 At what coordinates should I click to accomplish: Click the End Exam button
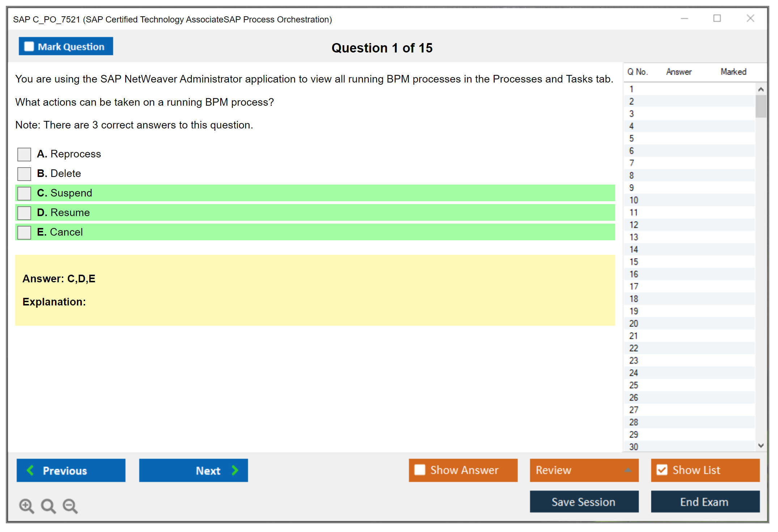[705, 502]
